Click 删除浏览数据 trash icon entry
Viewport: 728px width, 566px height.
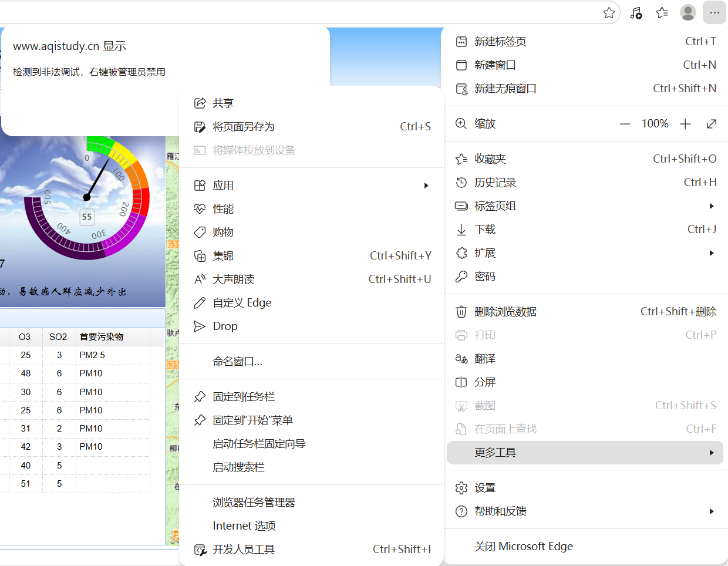point(461,312)
